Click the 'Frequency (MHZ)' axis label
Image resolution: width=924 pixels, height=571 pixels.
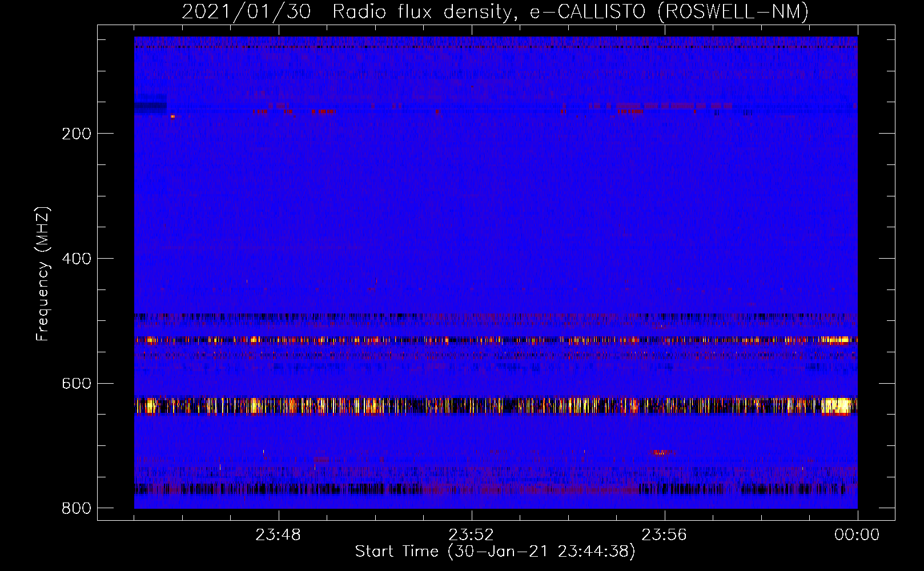(43, 274)
